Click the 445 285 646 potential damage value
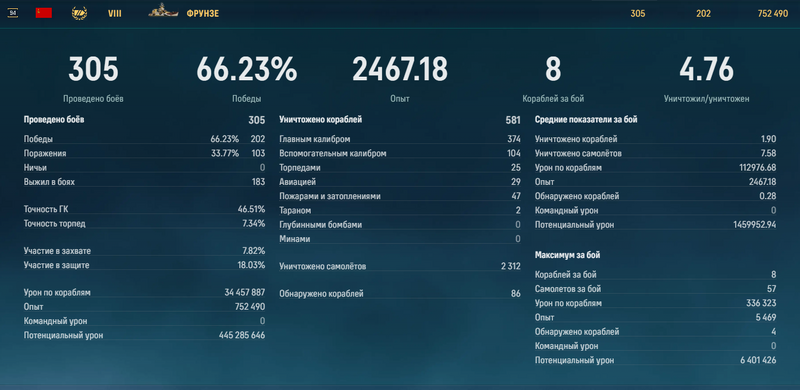This screenshot has width=800, height=390. tap(242, 335)
